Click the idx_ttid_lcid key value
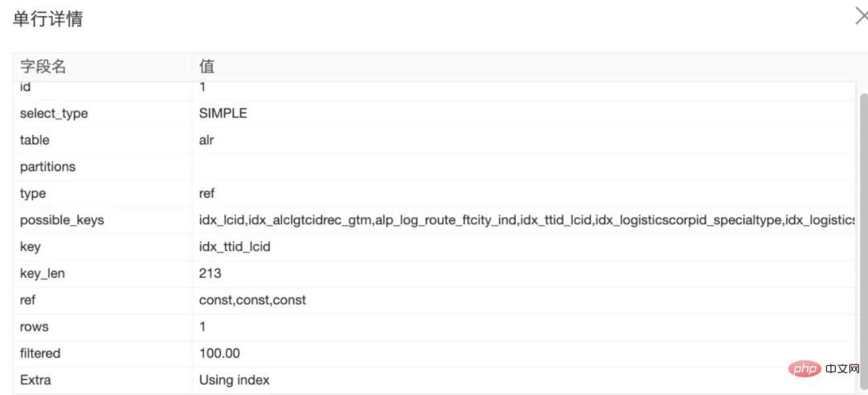This screenshot has width=868, height=395. pos(235,246)
